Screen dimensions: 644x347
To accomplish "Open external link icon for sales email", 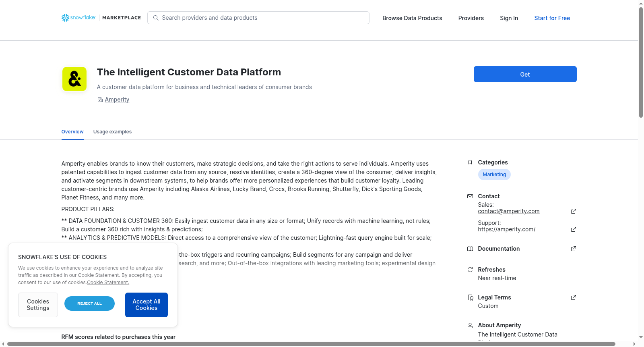I will click(574, 211).
